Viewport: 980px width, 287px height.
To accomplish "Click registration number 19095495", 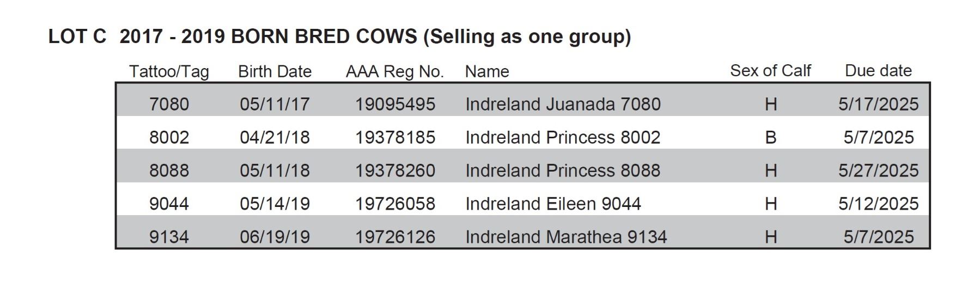I will (395, 104).
